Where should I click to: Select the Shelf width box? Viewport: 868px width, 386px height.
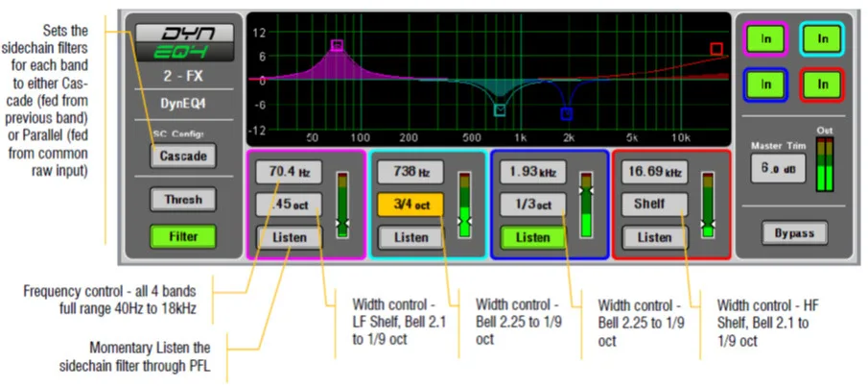click(655, 205)
